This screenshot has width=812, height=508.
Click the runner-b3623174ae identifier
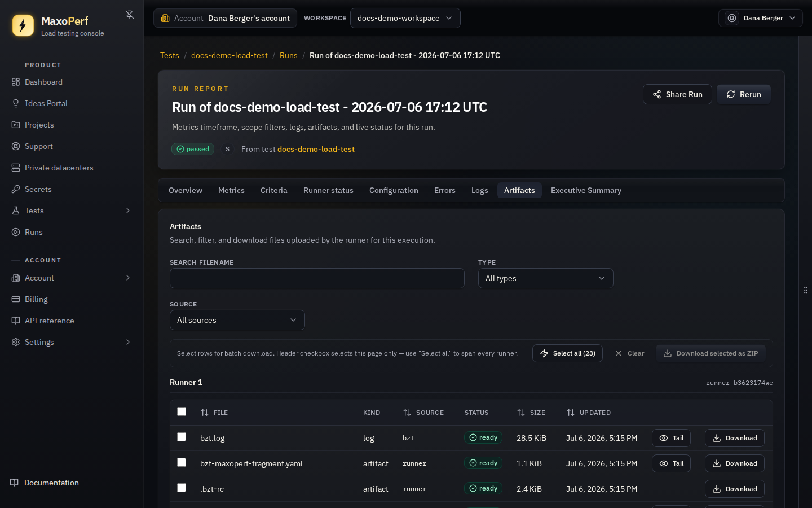click(739, 383)
